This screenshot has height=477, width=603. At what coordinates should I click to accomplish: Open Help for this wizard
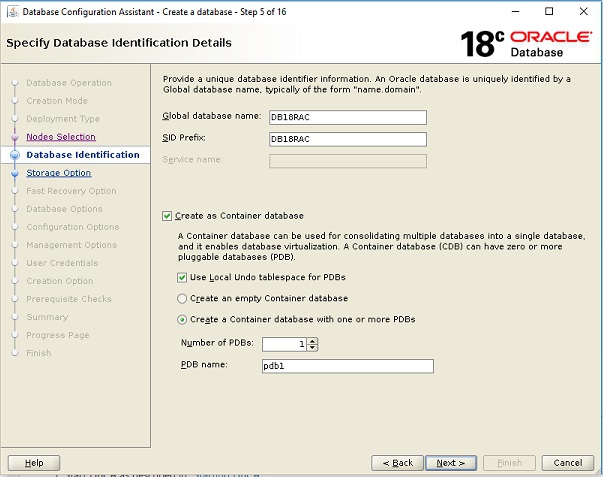[x=34, y=463]
